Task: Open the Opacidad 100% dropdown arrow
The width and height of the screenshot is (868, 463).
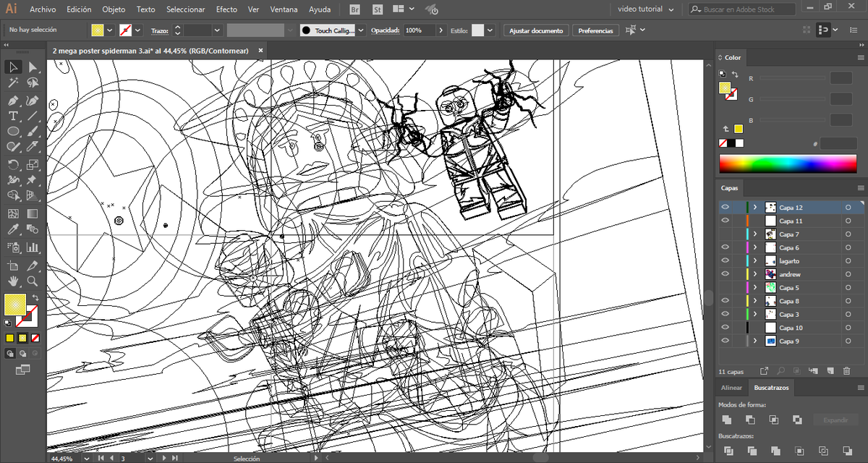Action: point(441,30)
